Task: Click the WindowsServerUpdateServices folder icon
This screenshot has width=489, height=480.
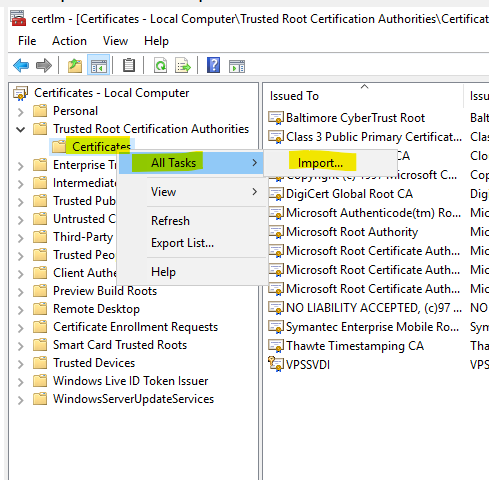Action: click(x=40, y=399)
